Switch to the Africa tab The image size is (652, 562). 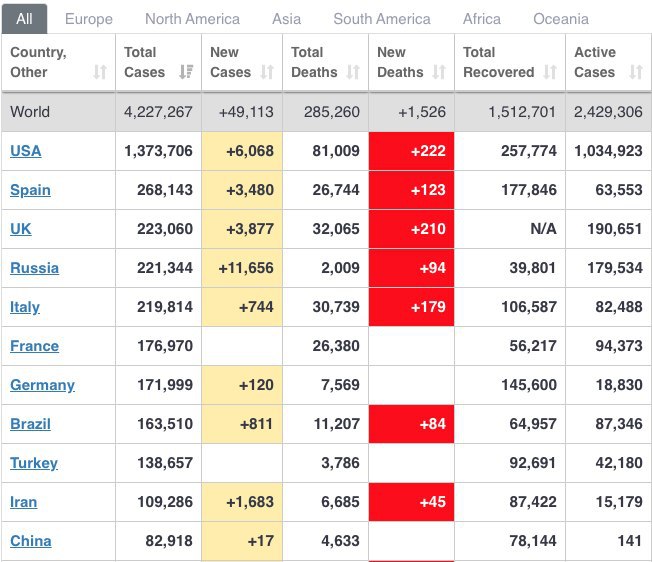pyautogui.click(x=482, y=19)
